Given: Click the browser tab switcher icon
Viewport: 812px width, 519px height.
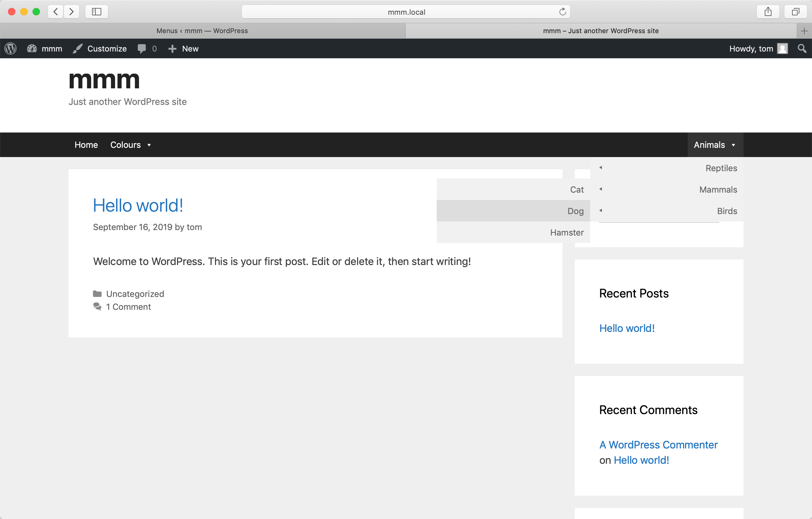Looking at the screenshot, I should pyautogui.click(x=795, y=11).
